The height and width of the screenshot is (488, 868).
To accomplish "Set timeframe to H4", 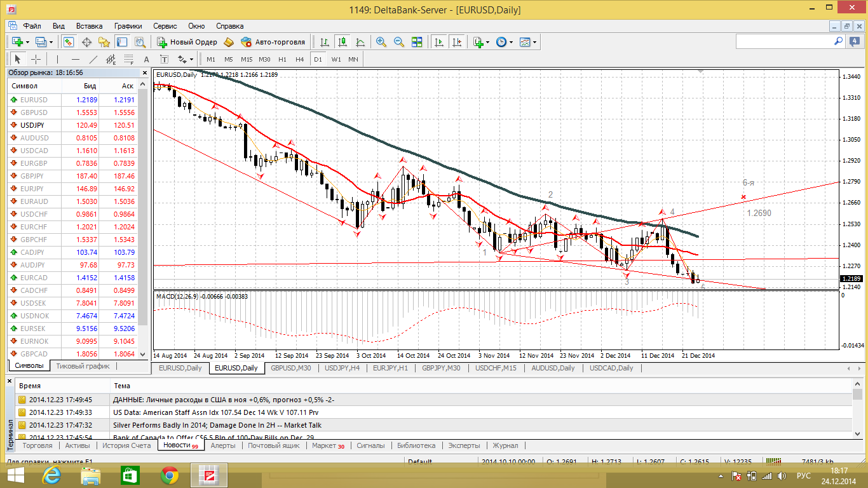I will click(x=300, y=59).
